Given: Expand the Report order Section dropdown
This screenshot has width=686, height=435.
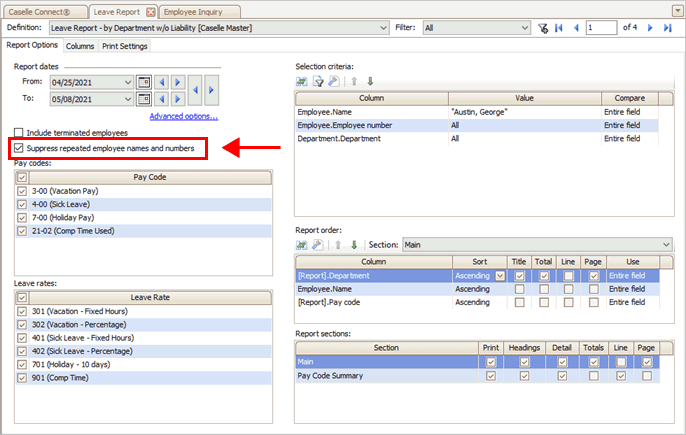Looking at the screenshot, I should [x=666, y=245].
